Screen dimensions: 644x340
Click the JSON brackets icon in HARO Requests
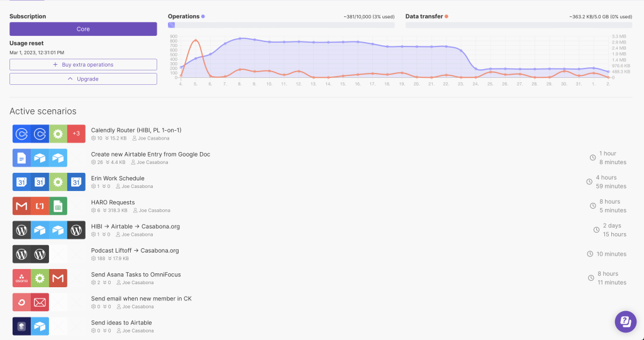click(x=40, y=206)
